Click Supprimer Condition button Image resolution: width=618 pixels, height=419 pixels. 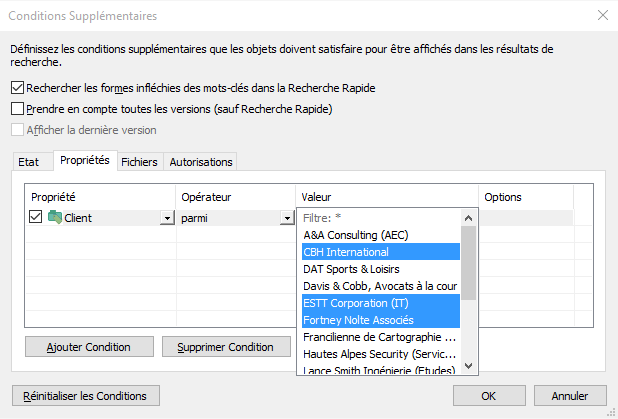tap(225, 347)
